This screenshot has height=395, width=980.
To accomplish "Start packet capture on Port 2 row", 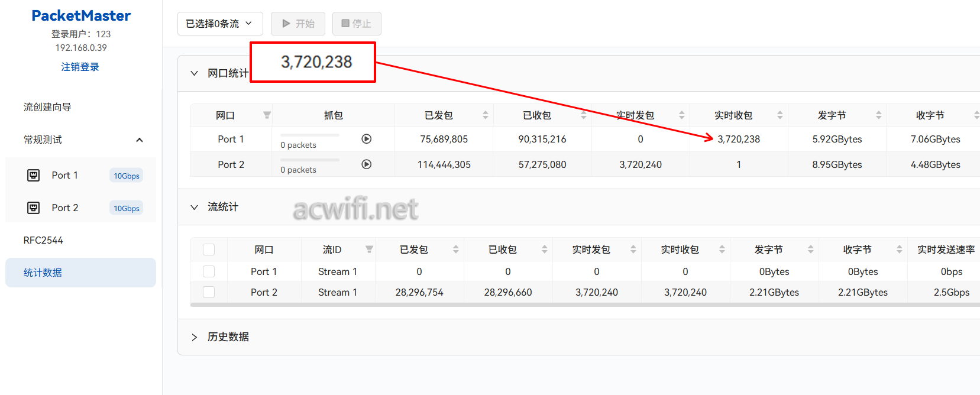I will pos(367,164).
